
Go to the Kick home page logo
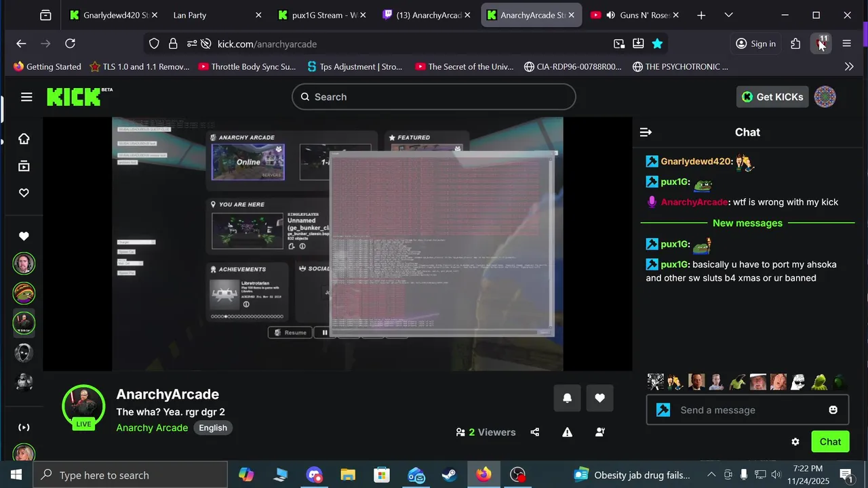pyautogui.click(x=79, y=97)
